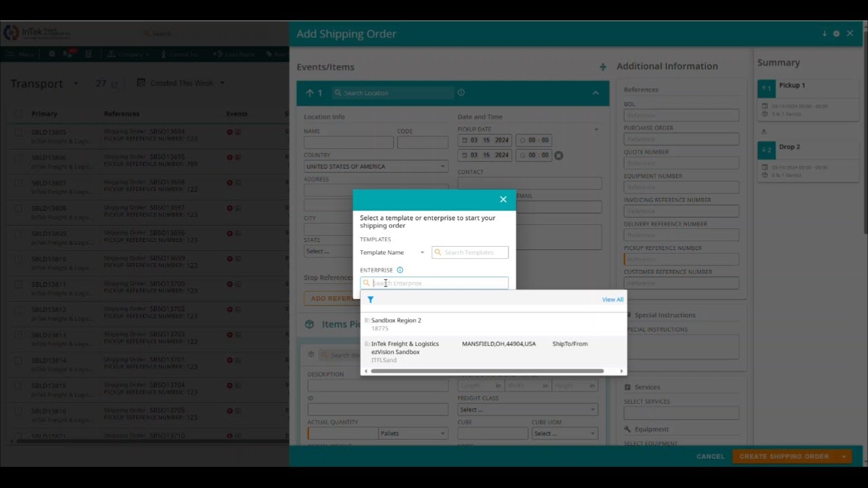868x488 pixels.
Task: Click the Pickup 1 arrow icon in Summary
Action: [x=766, y=88]
